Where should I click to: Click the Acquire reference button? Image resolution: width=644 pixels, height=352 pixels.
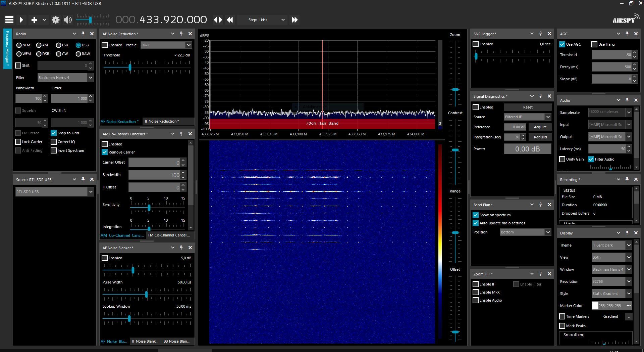(540, 127)
